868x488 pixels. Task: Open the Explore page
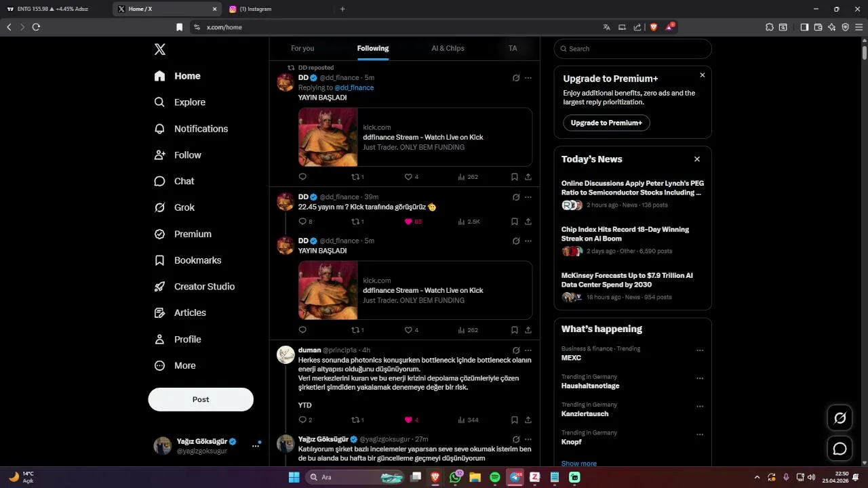point(180,102)
